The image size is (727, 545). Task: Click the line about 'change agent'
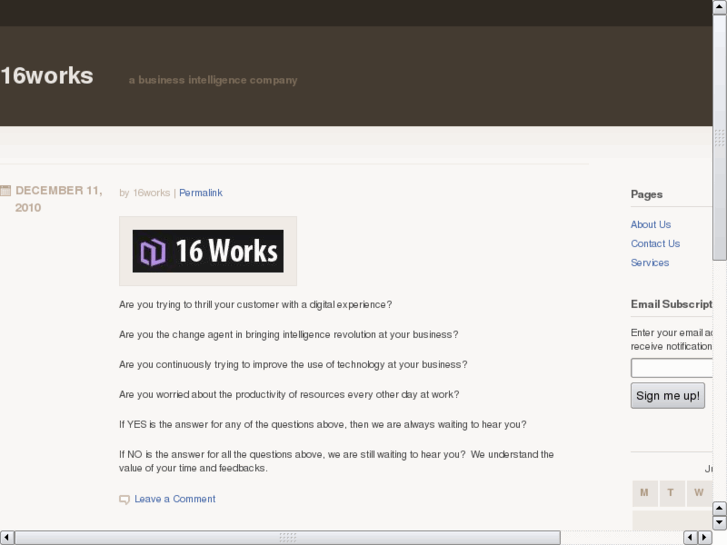coord(288,334)
